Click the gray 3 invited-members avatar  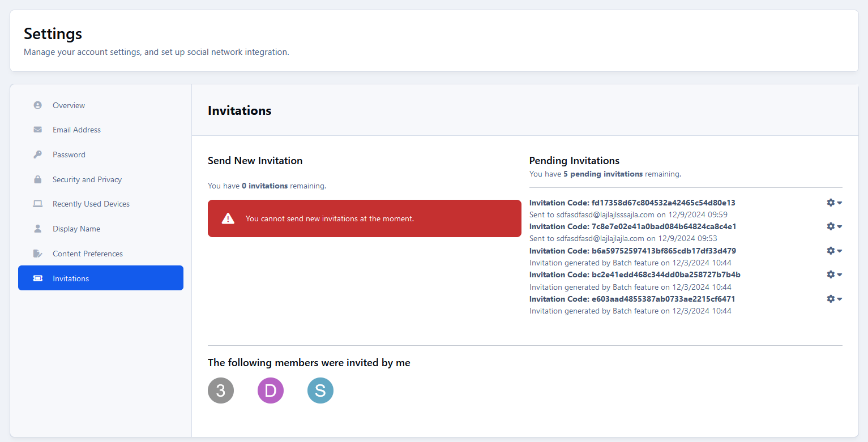coord(221,390)
